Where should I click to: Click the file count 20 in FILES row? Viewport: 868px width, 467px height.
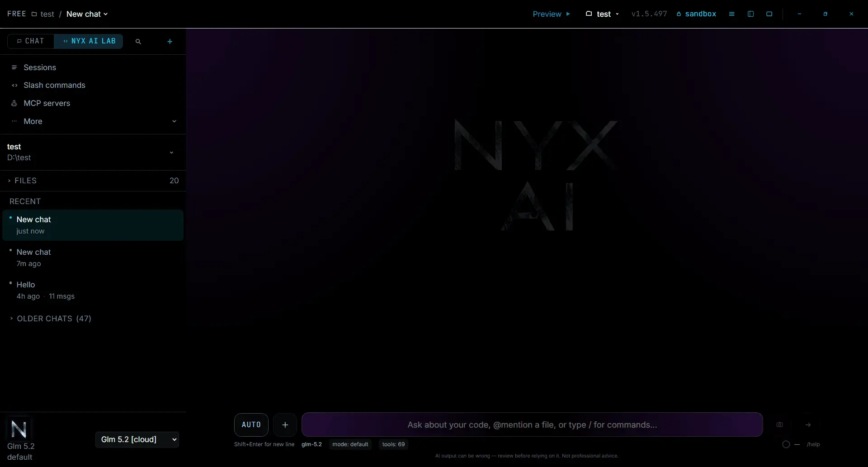tap(174, 181)
